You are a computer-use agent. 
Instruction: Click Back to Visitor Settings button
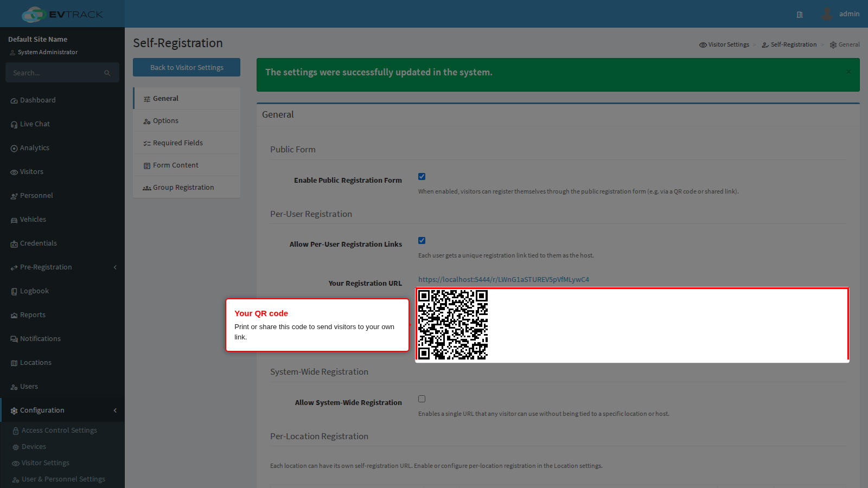tap(187, 67)
